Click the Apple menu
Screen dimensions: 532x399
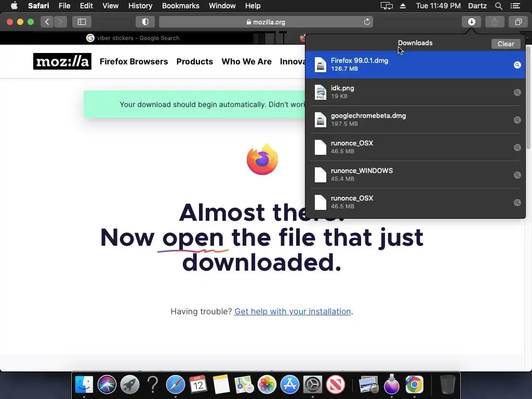pyautogui.click(x=14, y=6)
